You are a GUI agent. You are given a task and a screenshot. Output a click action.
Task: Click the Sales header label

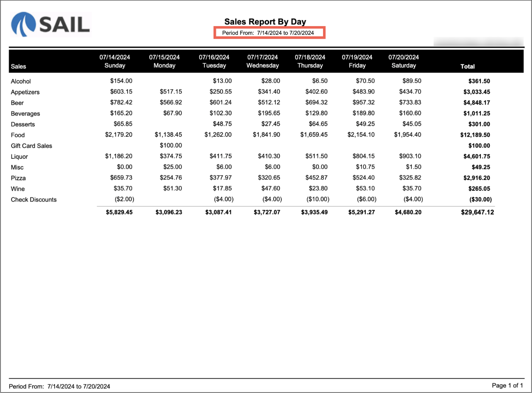coord(18,66)
